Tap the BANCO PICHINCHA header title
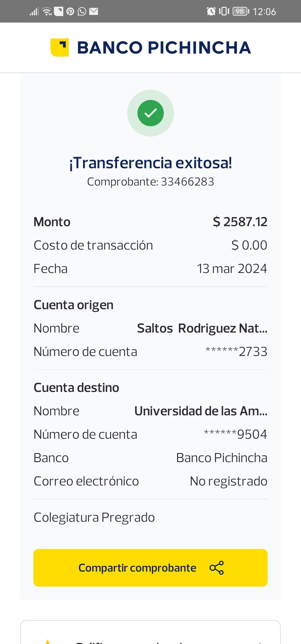This screenshot has height=644, width=301. click(x=164, y=48)
